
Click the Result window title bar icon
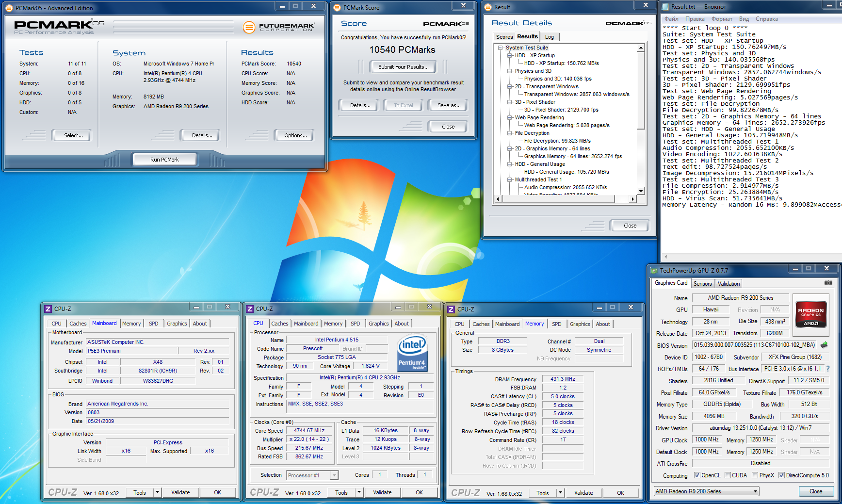(488, 7)
